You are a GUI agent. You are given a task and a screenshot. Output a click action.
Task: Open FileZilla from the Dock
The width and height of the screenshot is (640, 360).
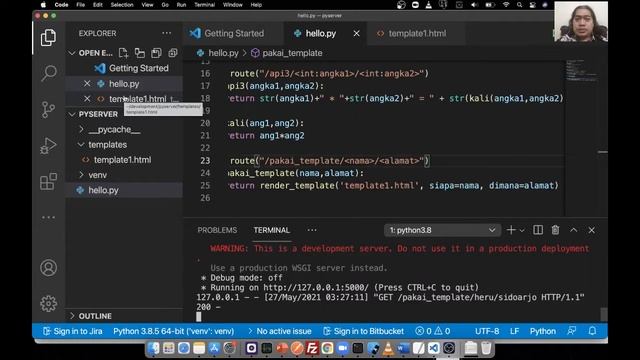(x=312, y=348)
